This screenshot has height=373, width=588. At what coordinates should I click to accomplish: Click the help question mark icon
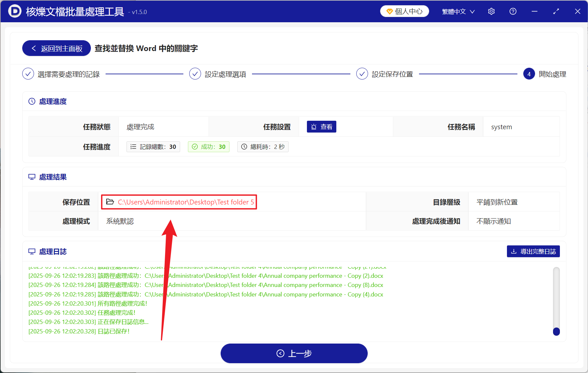tap(512, 11)
